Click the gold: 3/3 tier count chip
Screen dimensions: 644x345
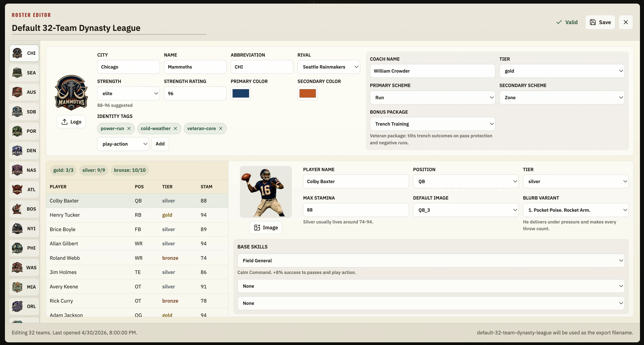(x=63, y=170)
